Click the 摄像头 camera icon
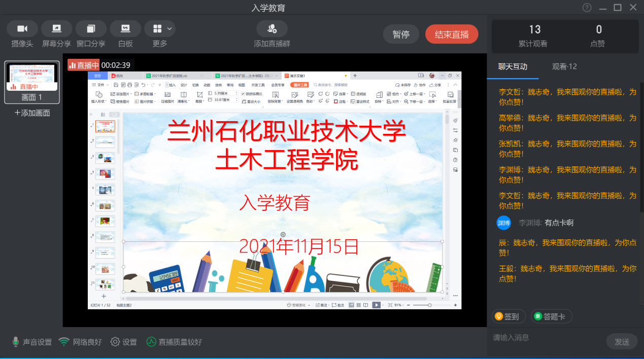This screenshot has width=644, height=359. pyautogui.click(x=22, y=29)
